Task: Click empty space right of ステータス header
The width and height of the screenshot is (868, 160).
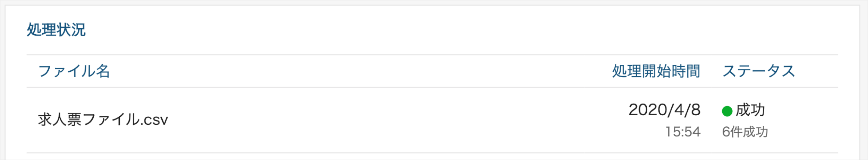Action: tap(817, 71)
